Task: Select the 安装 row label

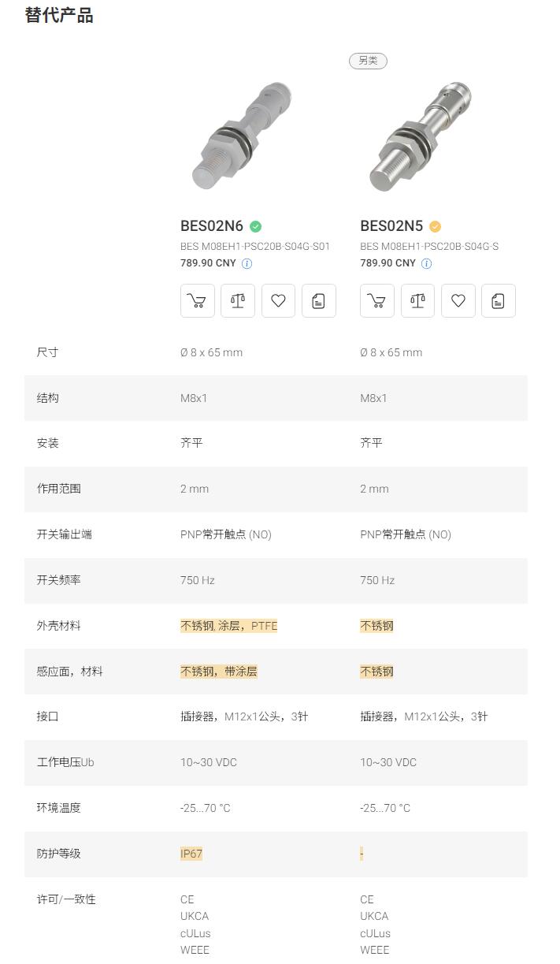Action: tap(48, 443)
